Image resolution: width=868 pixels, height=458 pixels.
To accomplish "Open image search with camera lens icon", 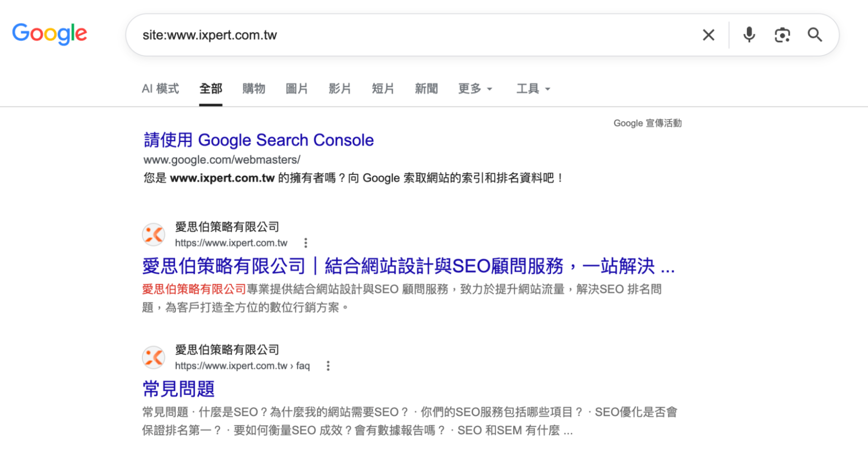I will pos(782,35).
